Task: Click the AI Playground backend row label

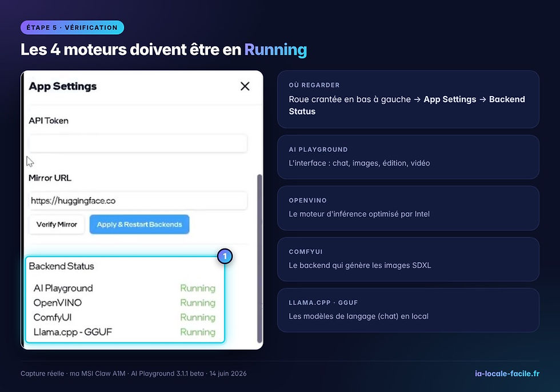Action: [x=63, y=288]
